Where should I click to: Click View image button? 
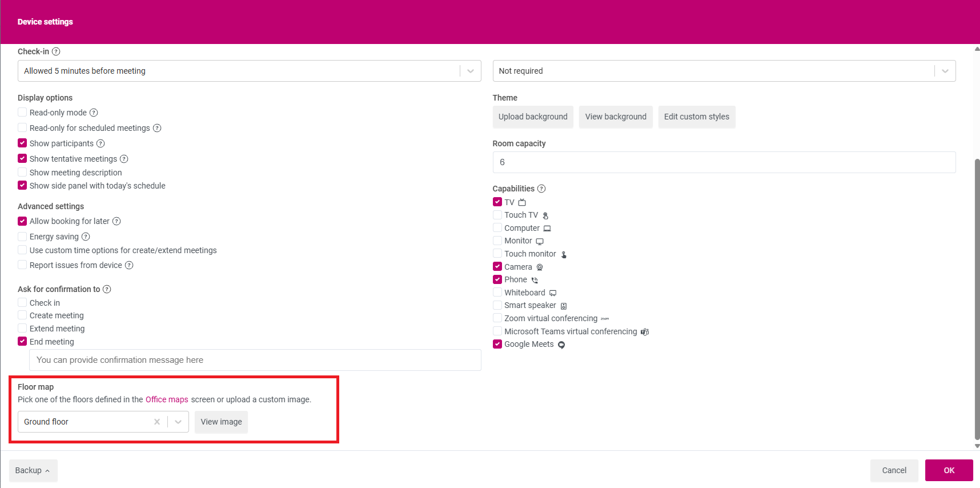221,422
